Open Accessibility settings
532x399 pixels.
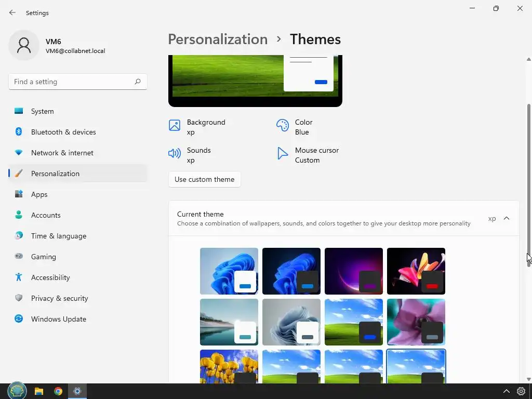[78, 277]
